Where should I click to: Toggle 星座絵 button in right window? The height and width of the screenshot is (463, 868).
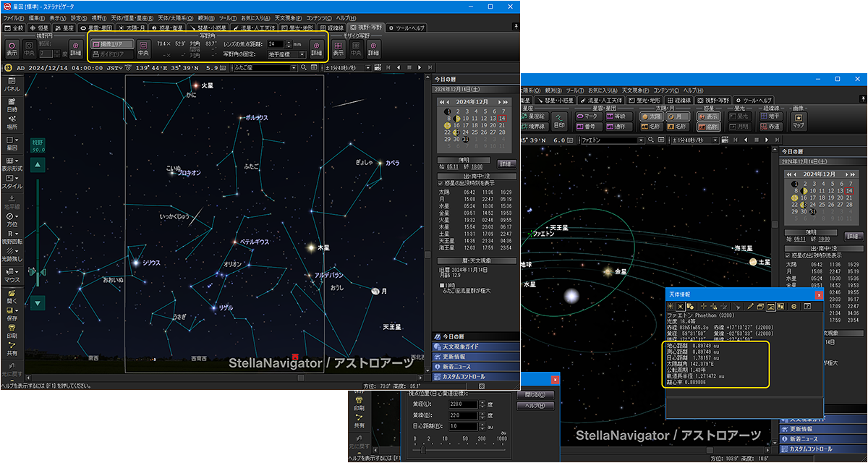coord(537,116)
